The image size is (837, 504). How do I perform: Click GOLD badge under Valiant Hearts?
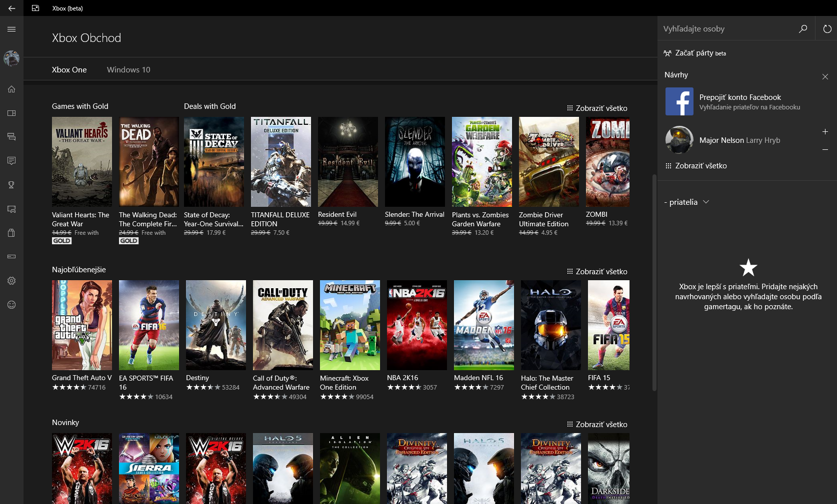[x=62, y=241]
